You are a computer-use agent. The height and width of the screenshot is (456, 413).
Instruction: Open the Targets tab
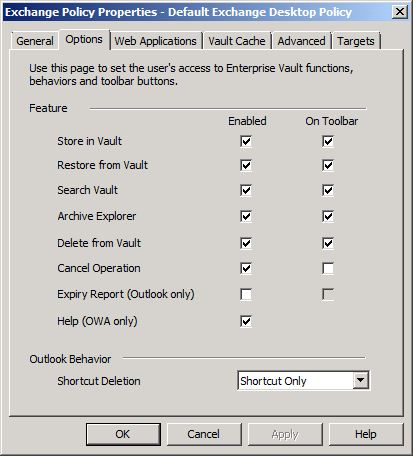tap(356, 41)
